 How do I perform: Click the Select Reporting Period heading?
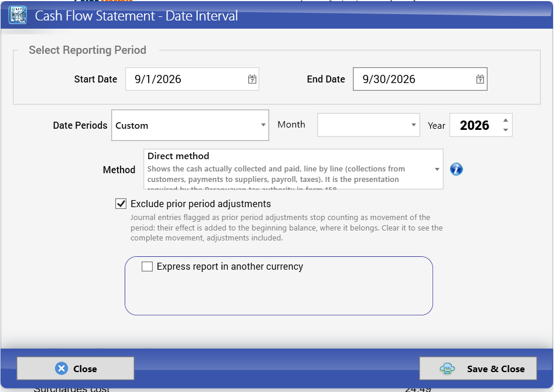[88, 50]
